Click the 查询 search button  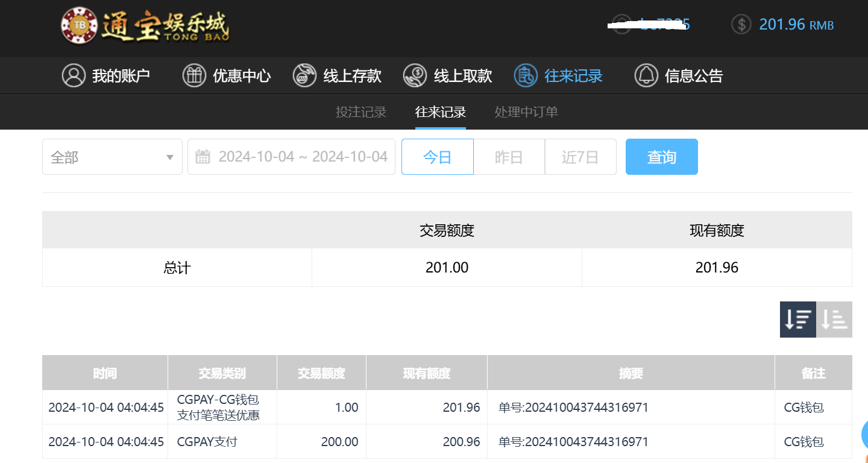[x=661, y=157]
